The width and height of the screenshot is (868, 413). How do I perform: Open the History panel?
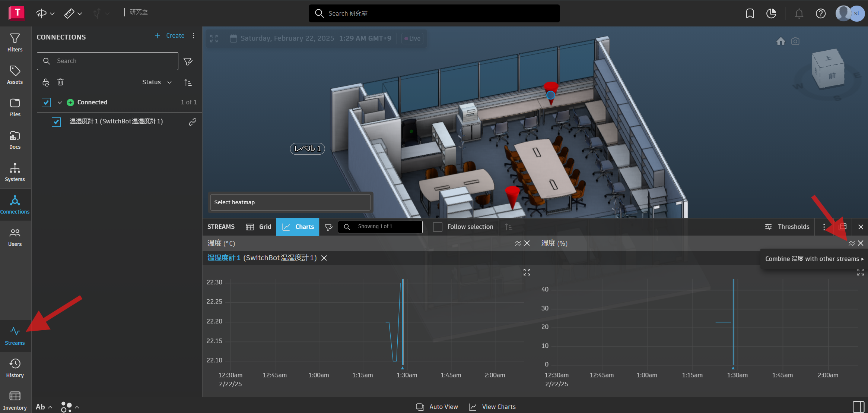point(15,368)
